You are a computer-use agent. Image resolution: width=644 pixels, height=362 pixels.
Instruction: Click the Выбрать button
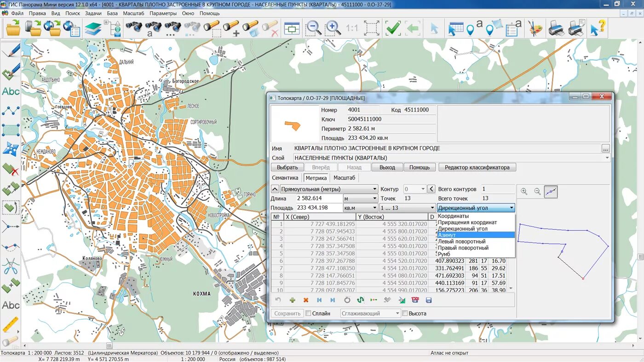point(287,167)
